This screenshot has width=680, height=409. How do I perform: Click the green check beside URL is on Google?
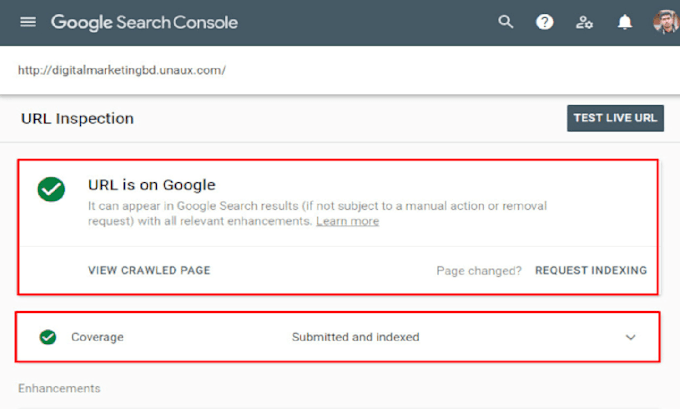click(51, 190)
